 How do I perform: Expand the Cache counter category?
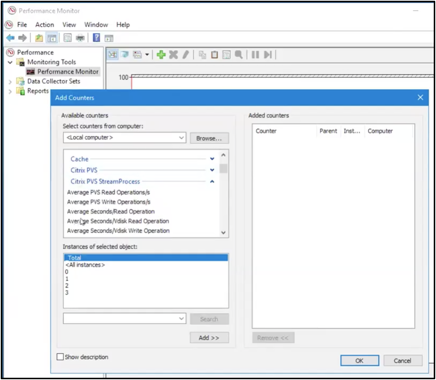(x=212, y=159)
